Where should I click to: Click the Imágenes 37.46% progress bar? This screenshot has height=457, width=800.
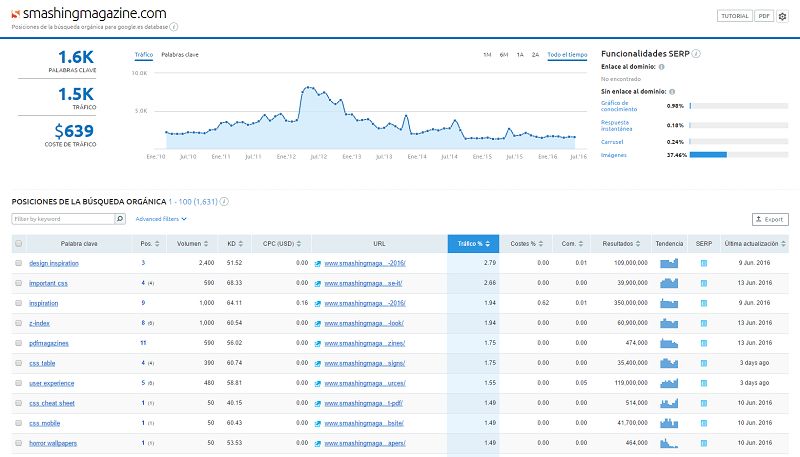coord(739,155)
